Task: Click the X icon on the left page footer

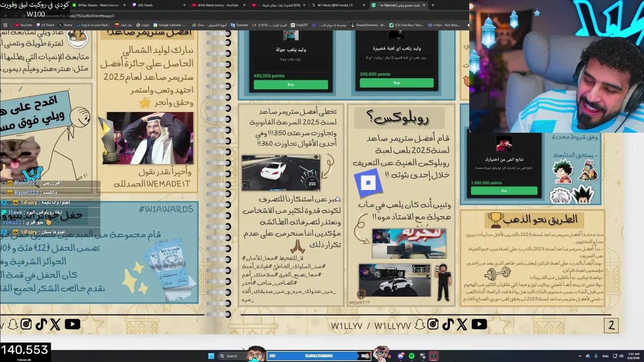Action: (55, 324)
